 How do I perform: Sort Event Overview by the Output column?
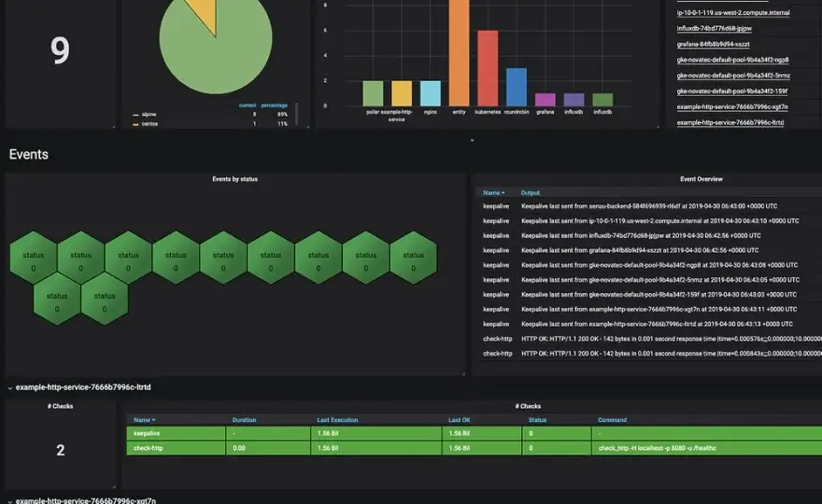click(530, 193)
